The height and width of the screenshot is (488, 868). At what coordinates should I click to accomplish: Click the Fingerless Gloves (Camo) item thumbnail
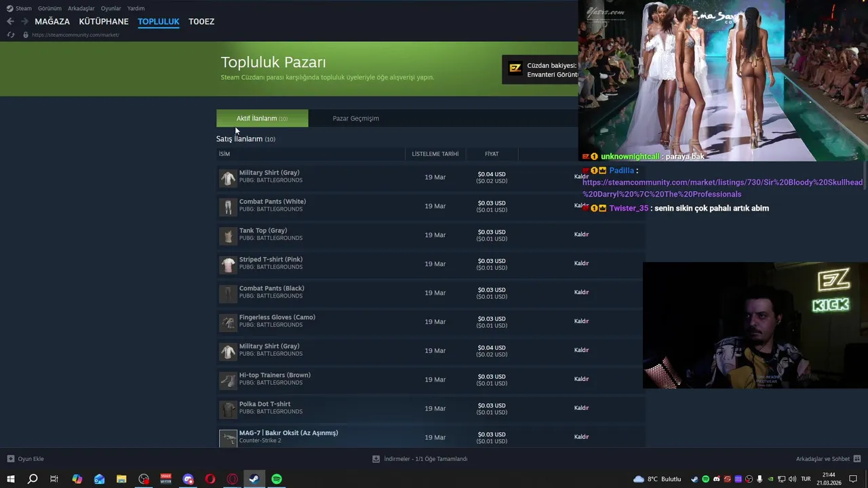click(228, 322)
